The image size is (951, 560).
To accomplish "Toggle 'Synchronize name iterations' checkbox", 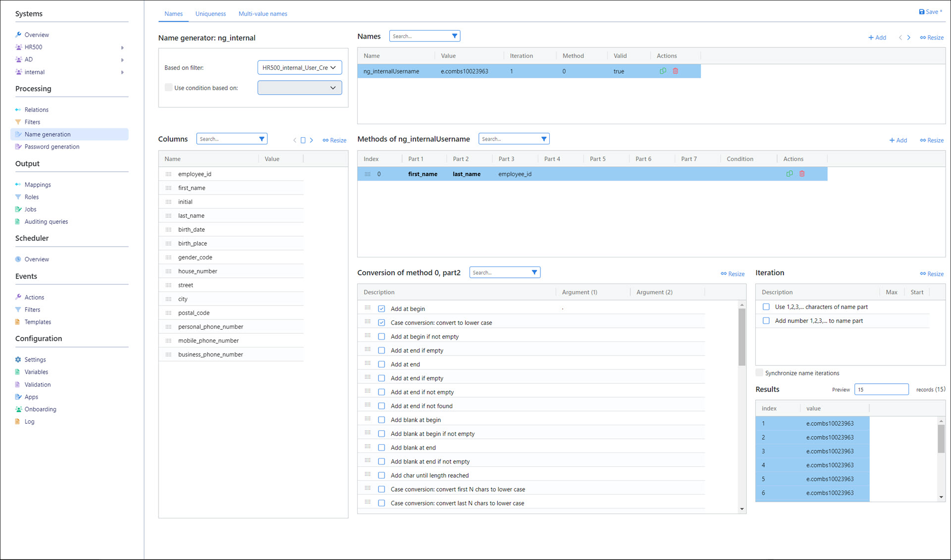I will tap(759, 373).
